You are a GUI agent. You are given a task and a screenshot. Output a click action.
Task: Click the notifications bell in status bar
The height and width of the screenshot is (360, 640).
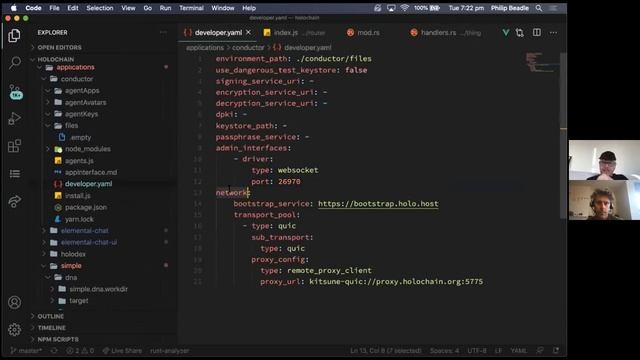[556, 351]
